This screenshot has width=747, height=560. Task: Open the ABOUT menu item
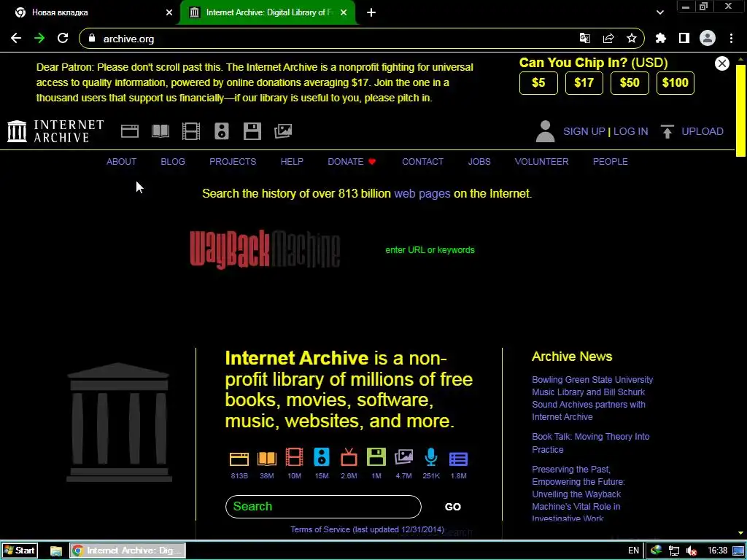tap(122, 161)
